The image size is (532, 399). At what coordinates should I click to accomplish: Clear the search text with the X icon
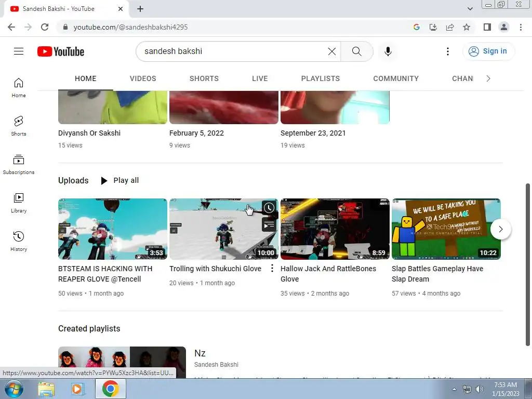(x=332, y=51)
